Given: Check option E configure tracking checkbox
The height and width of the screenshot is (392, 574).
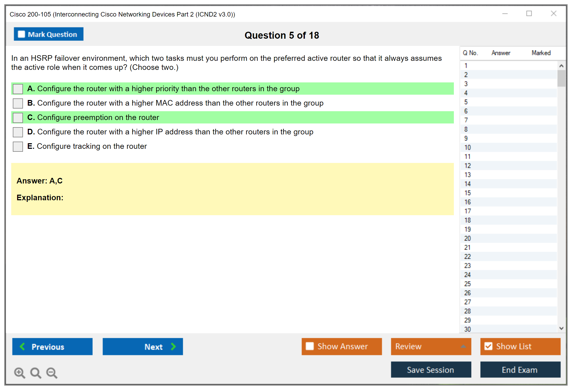Looking at the screenshot, I should tap(18, 146).
